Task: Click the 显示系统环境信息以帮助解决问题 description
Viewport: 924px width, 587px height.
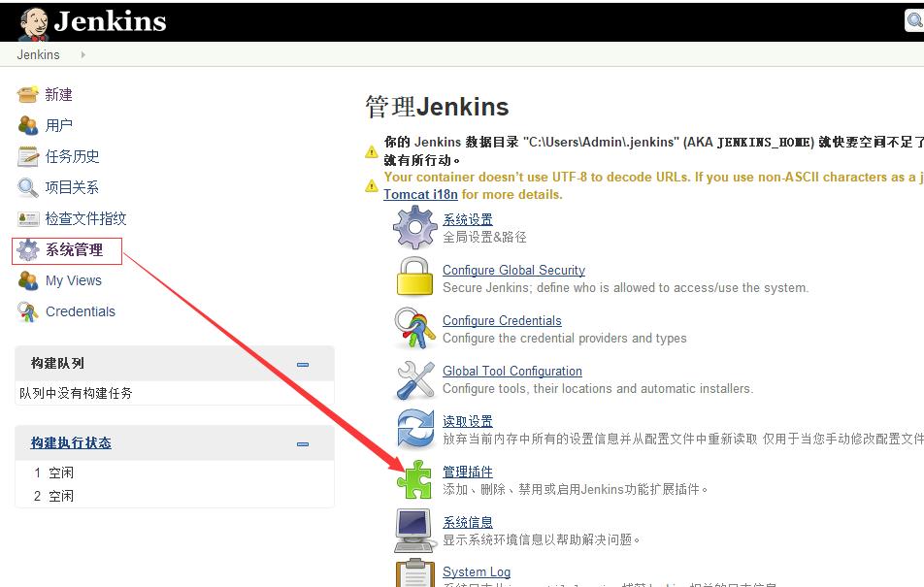Action: coord(542,539)
